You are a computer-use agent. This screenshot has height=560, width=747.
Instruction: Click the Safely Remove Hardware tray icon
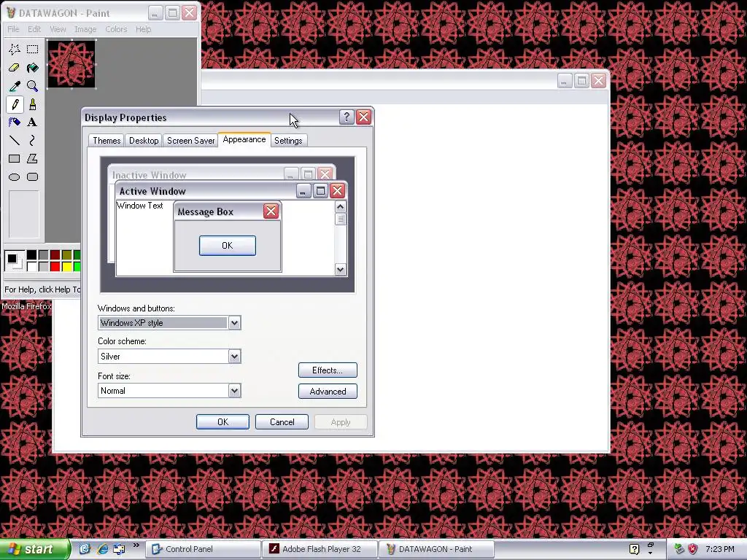[x=679, y=549]
